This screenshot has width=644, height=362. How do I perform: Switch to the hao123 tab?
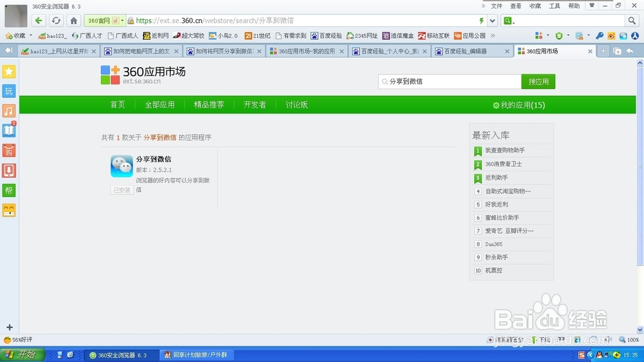59,52
